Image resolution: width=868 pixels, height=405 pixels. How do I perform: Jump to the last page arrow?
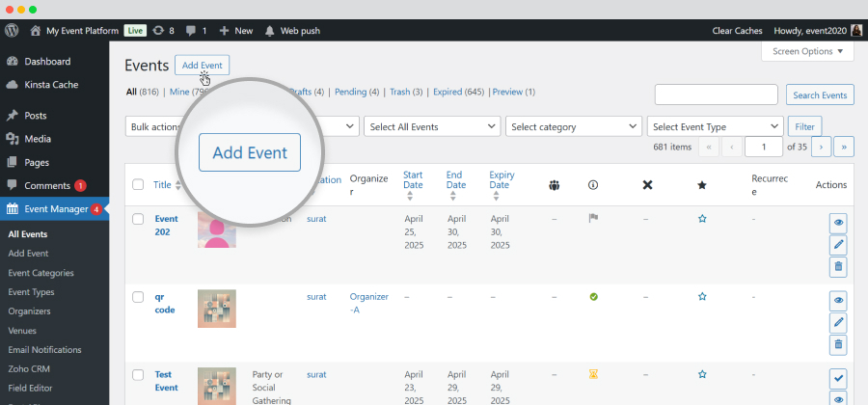(844, 147)
